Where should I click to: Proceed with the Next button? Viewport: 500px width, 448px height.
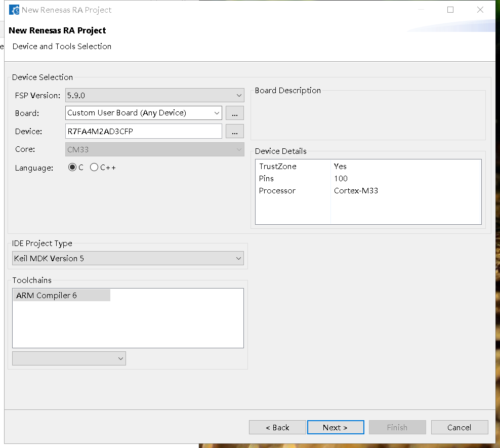(336, 427)
